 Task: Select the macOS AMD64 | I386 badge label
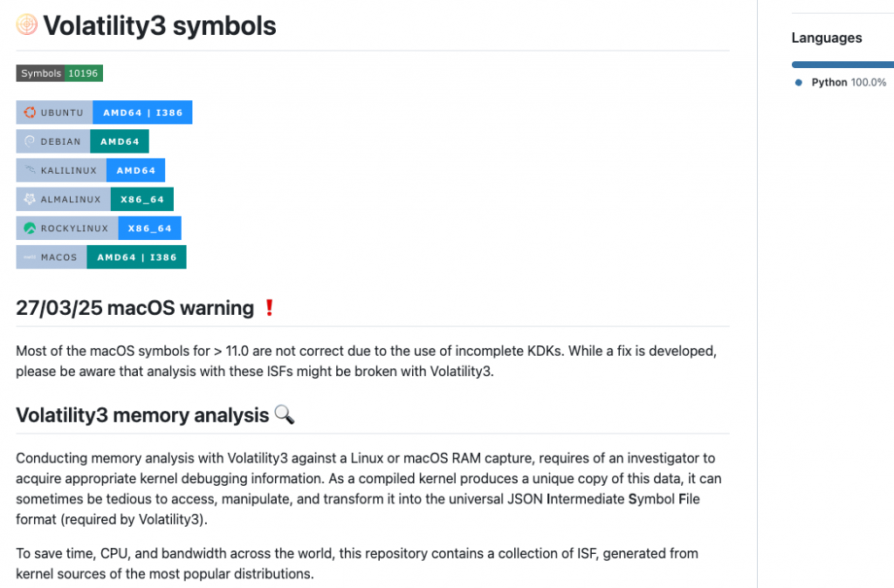point(136,257)
